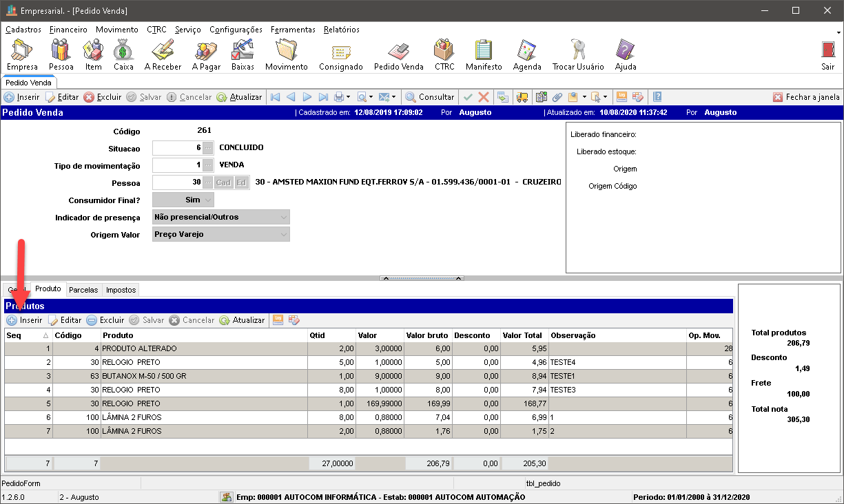This screenshot has height=504, width=844.
Task: Switch to the Parcelas tab
Action: pyautogui.click(x=83, y=290)
